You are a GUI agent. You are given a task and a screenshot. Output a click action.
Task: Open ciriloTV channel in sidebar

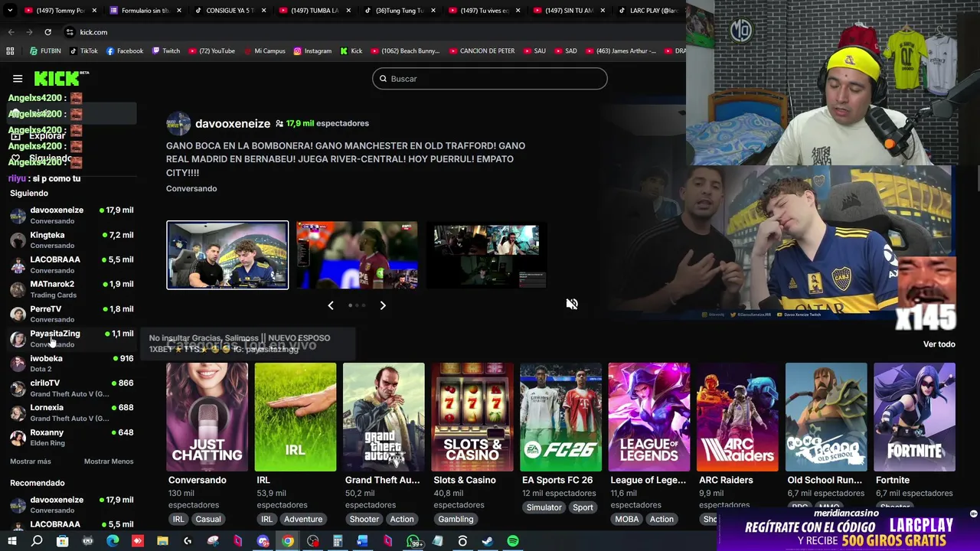coord(72,388)
